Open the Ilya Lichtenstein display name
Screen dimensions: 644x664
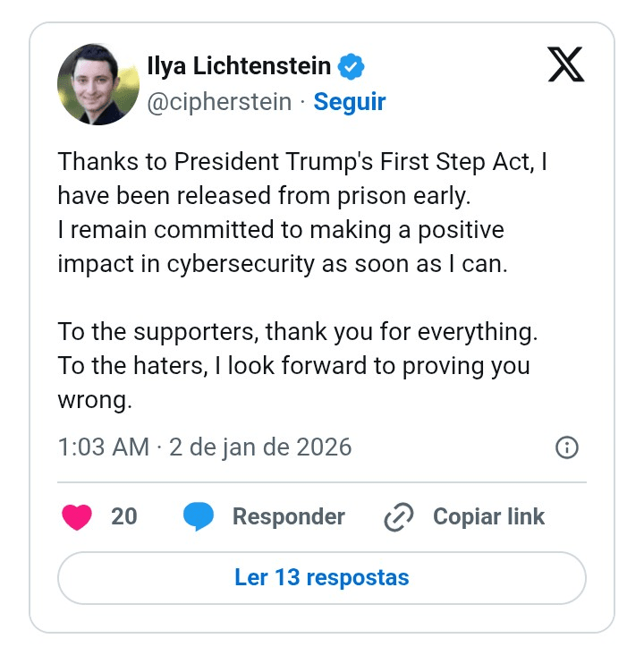tap(239, 66)
